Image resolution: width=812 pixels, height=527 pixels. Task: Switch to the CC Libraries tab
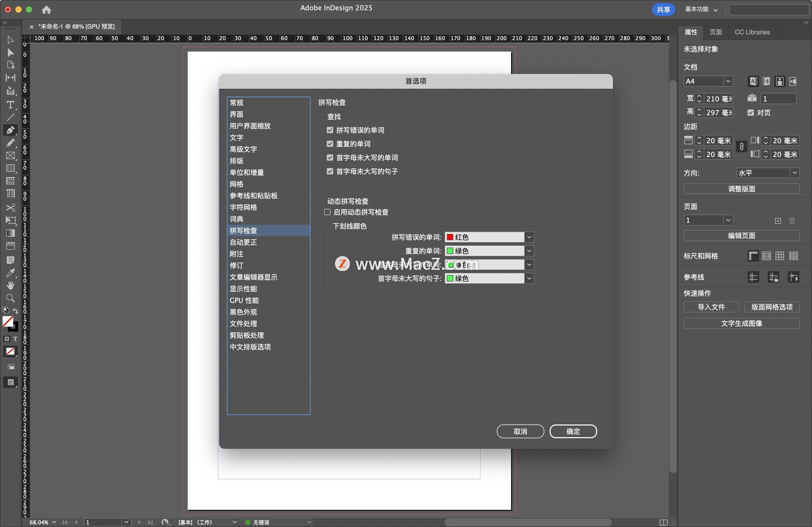[752, 32]
